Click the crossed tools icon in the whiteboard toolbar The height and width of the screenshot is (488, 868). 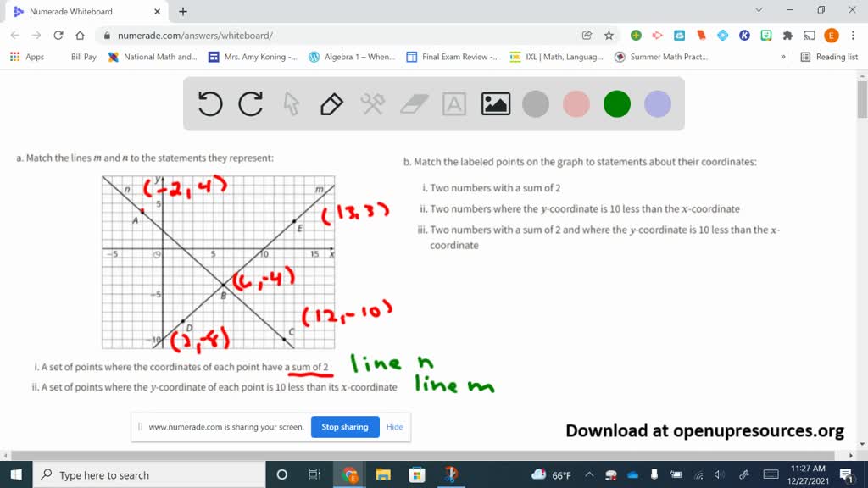tap(373, 103)
